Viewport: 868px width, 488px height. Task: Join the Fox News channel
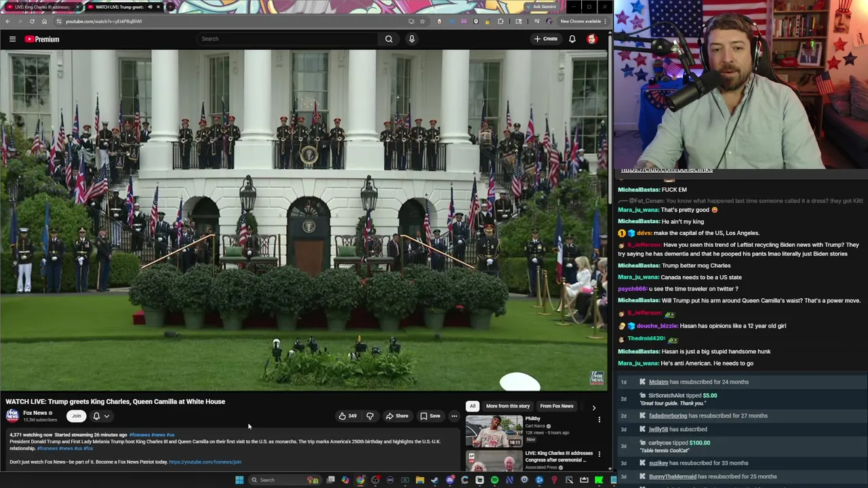(x=76, y=416)
